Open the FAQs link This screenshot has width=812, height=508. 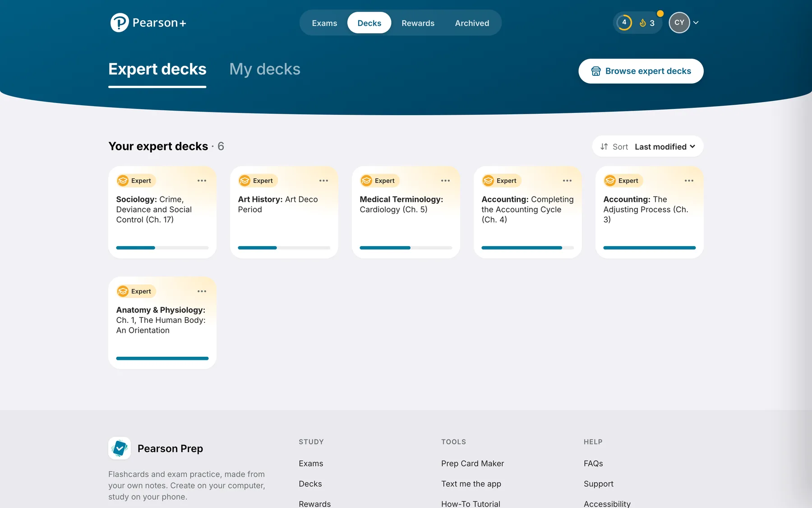click(593, 463)
